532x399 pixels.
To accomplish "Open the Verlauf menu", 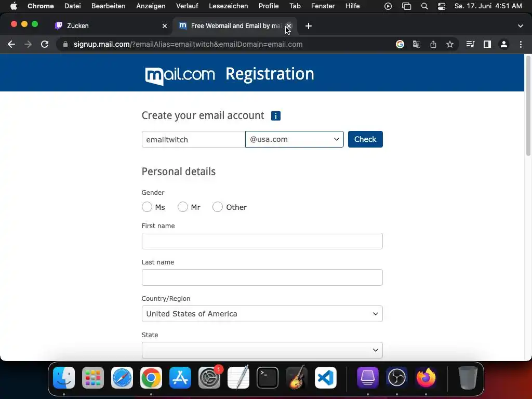I will 187,6.
